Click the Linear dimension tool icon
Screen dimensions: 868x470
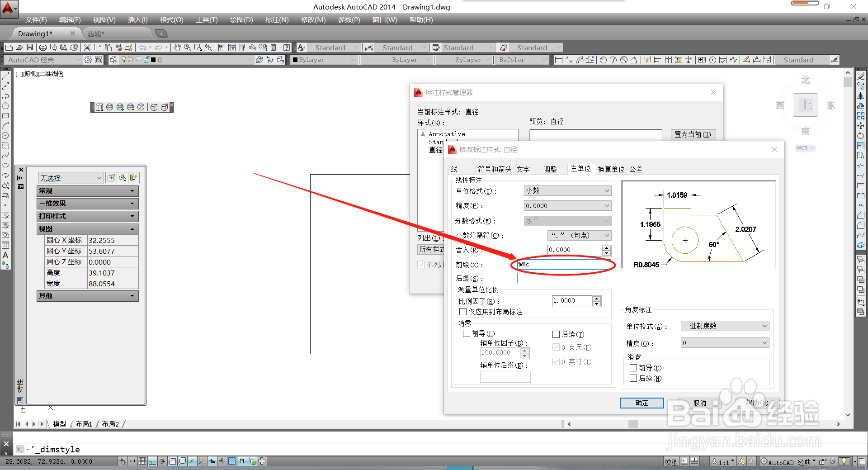(x=559, y=60)
